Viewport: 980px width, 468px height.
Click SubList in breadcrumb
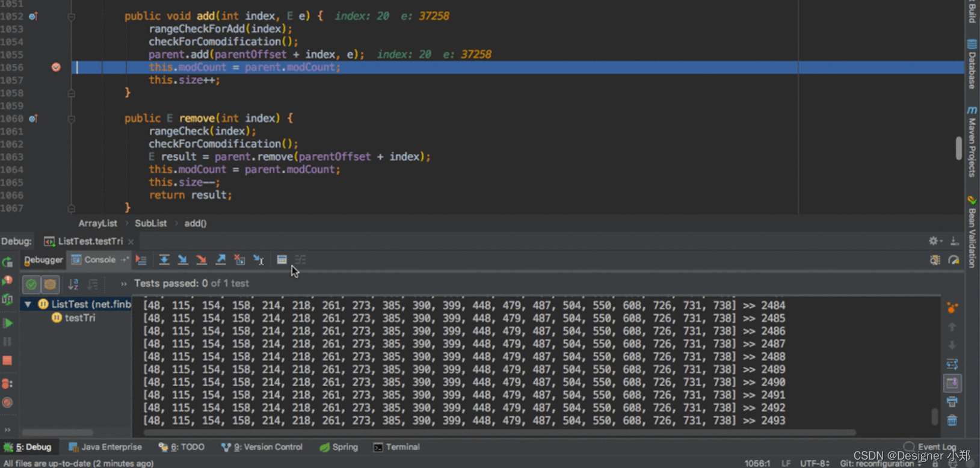coord(150,223)
